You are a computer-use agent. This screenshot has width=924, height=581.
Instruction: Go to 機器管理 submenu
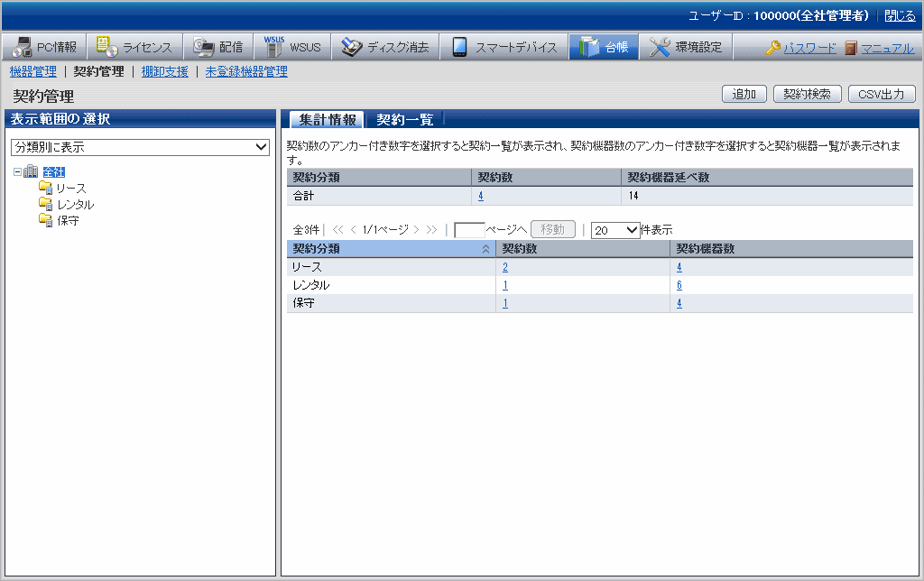coord(32,71)
